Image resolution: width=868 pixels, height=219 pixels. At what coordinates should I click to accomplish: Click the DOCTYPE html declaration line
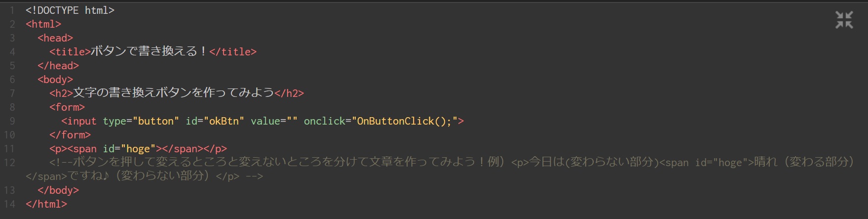click(x=70, y=10)
